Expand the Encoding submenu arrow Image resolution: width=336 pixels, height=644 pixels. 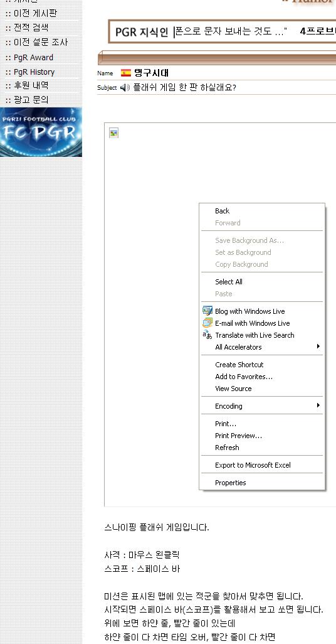[x=318, y=405]
